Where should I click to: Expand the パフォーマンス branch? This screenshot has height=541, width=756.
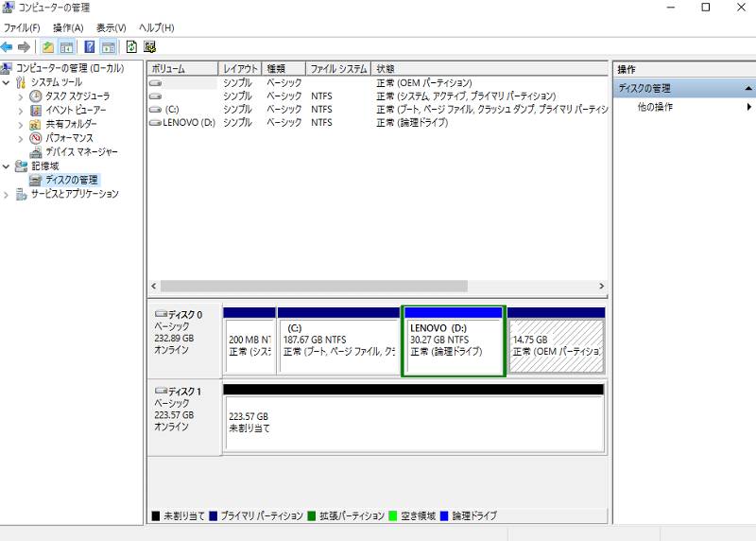point(20,138)
